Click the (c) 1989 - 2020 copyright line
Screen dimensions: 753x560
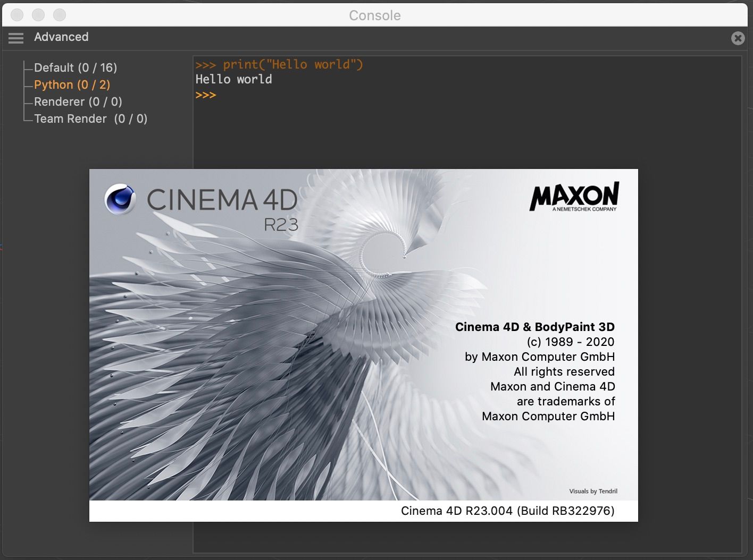pyautogui.click(x=571, y=342)
